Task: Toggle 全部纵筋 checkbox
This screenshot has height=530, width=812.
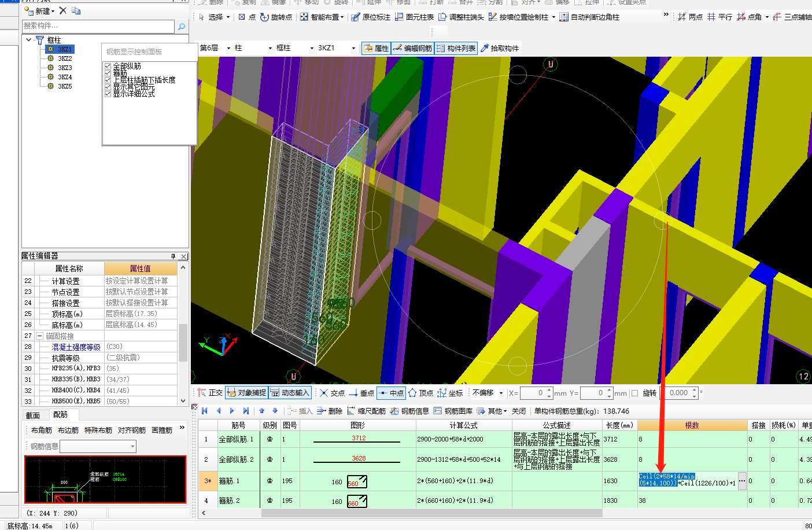Action: click(x=108, y=67)
